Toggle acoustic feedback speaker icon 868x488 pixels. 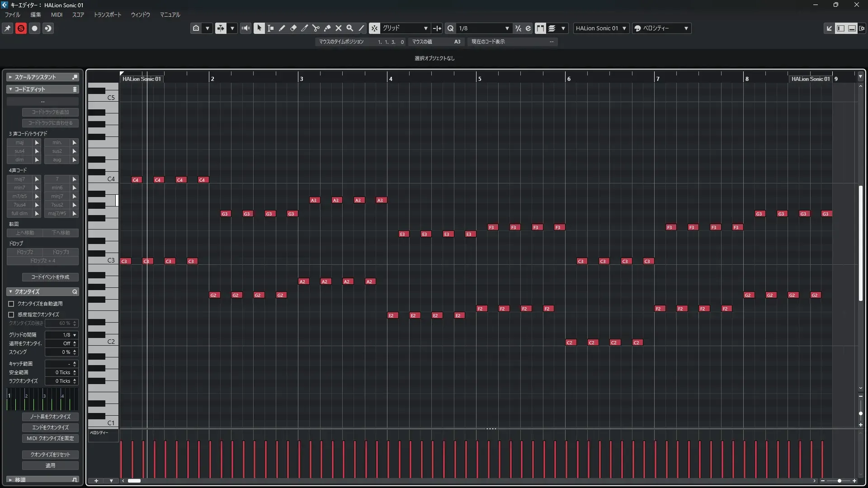pos(245,28)
